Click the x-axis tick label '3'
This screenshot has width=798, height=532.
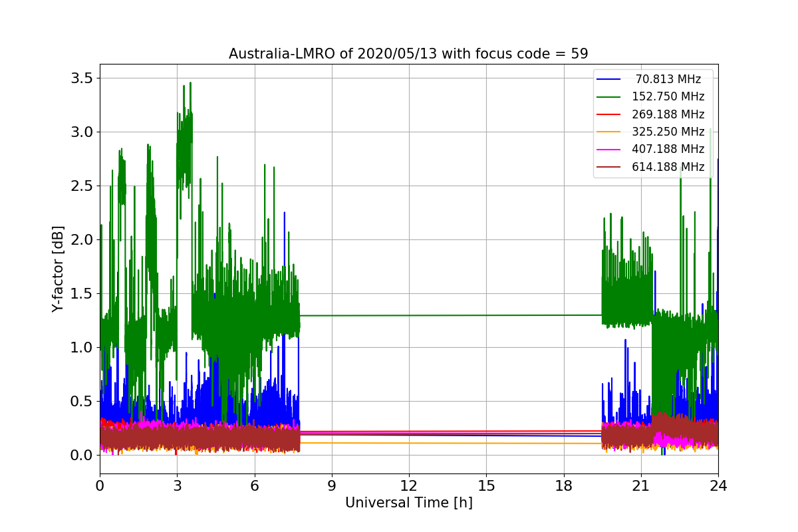[x=177, y=485]
